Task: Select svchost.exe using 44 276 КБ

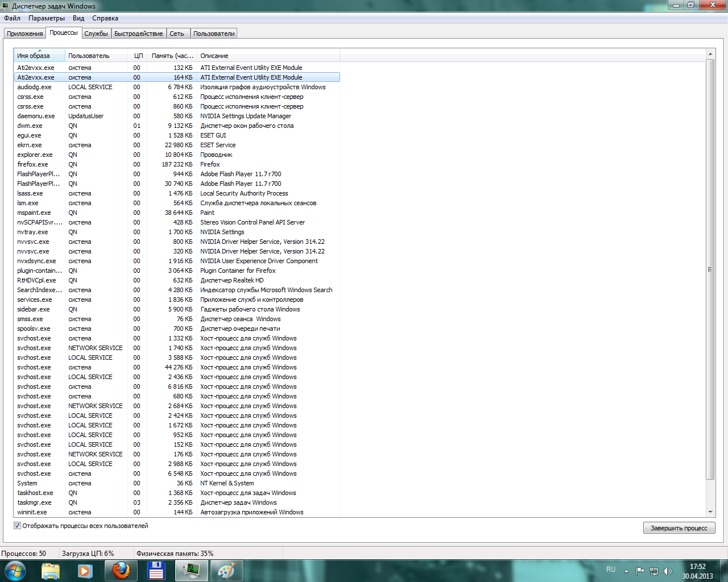Action: [177, 367]
